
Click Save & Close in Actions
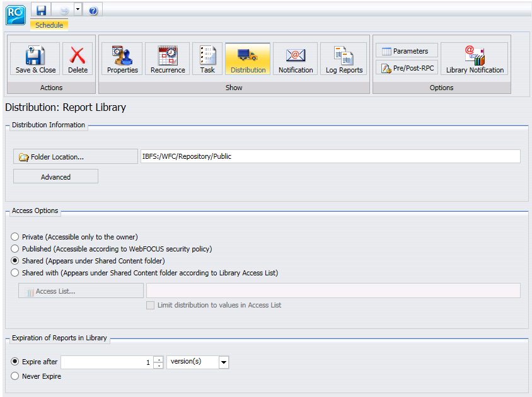(x=35, y=59)
